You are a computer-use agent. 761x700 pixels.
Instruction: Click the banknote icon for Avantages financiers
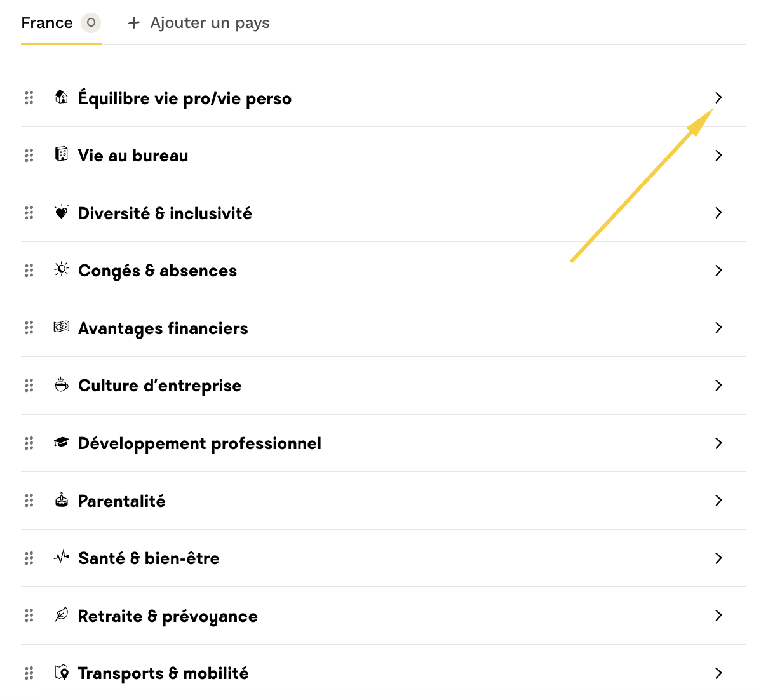coord(62,327)
